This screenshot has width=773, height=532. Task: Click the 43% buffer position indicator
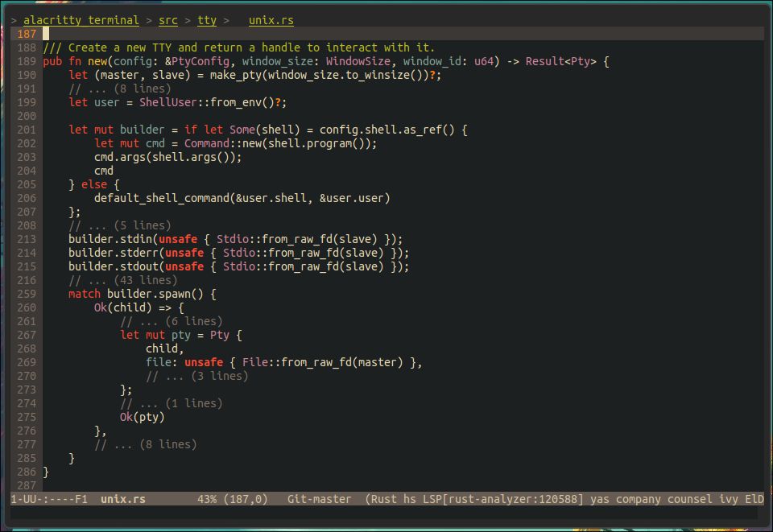tap(206, 499)
